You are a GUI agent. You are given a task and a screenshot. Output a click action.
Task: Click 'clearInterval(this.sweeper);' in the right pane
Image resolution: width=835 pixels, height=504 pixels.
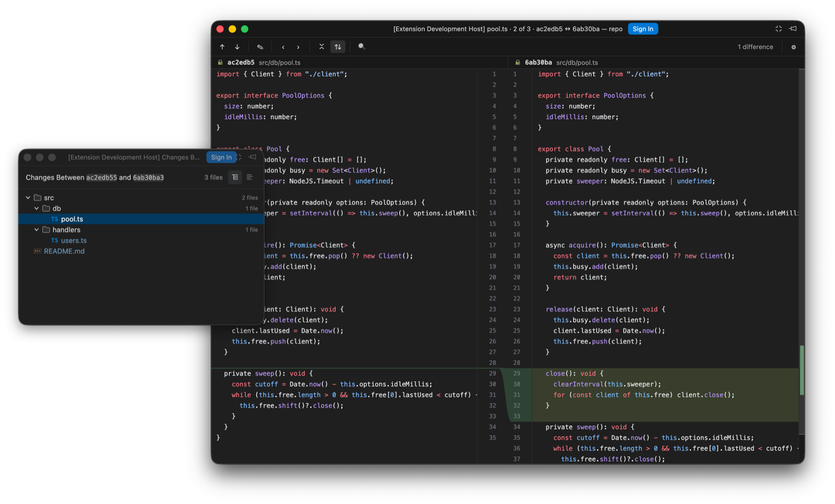click(x=607, y=384)
